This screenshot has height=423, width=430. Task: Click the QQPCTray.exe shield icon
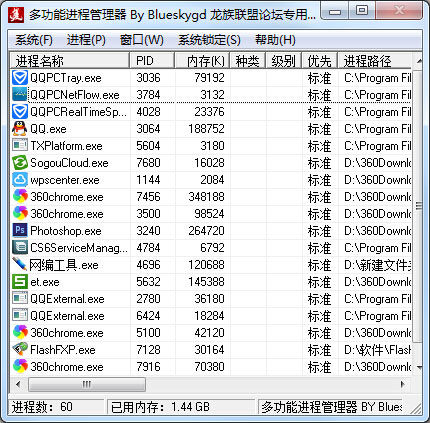tap(20, 78)
